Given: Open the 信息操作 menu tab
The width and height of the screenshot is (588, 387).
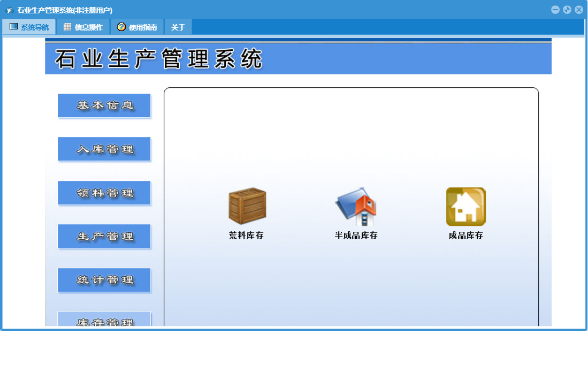Looking at the screenshot, I should 83,27.
